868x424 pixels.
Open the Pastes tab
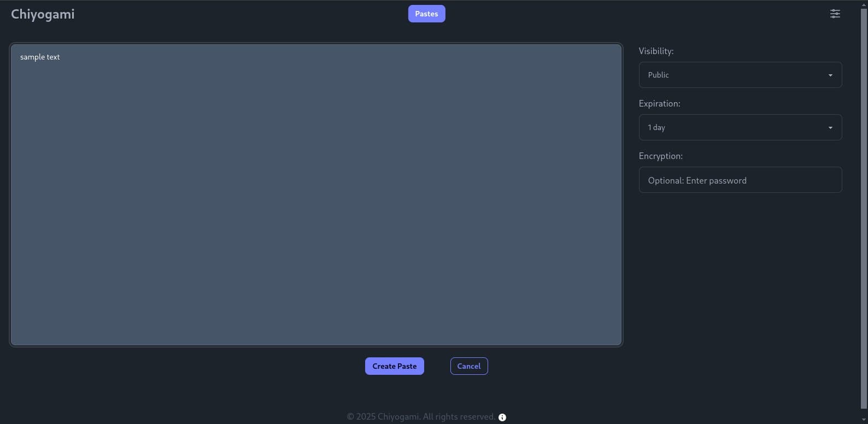(426, 14)
